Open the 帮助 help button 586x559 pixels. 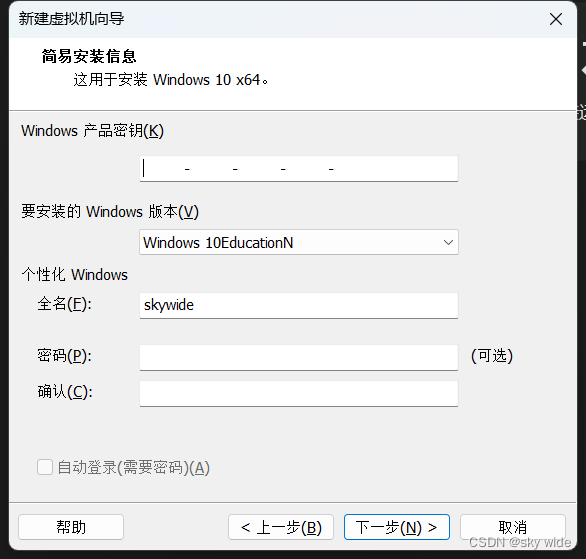point(71,527)
